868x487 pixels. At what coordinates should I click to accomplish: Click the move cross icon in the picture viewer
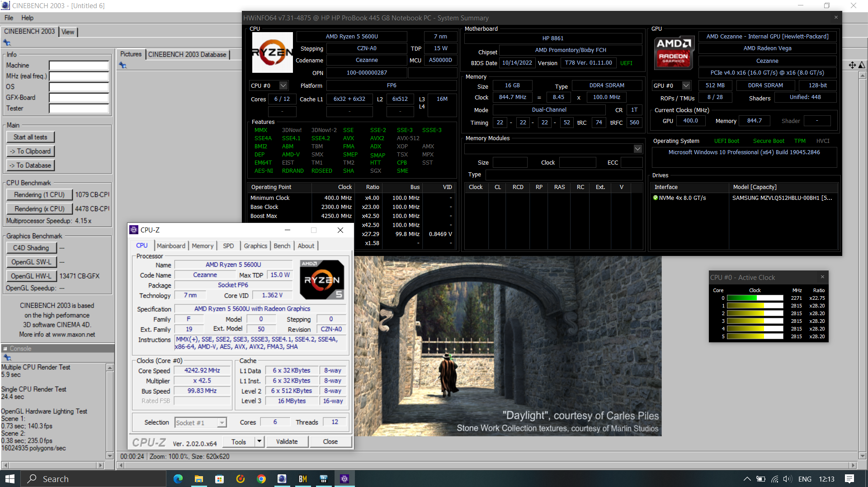[x=852, y=65]
